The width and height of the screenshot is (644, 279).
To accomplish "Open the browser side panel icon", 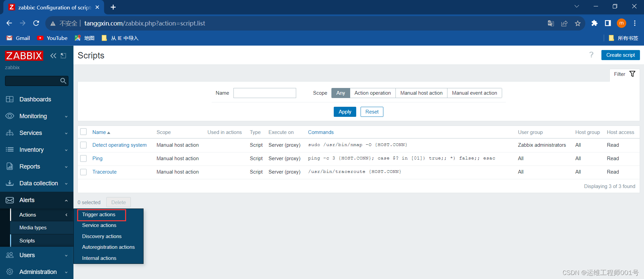I will tap(608, 23).
